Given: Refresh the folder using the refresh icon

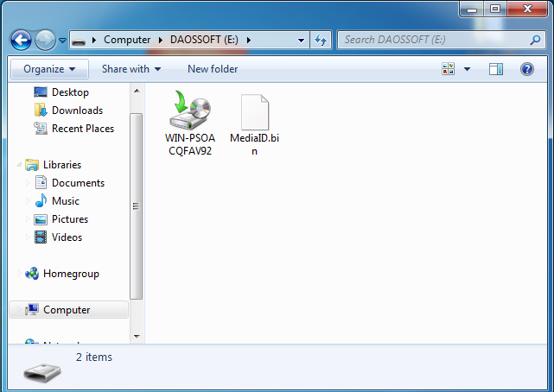Looking at the screenshot, I should click(x=321, y=40).
